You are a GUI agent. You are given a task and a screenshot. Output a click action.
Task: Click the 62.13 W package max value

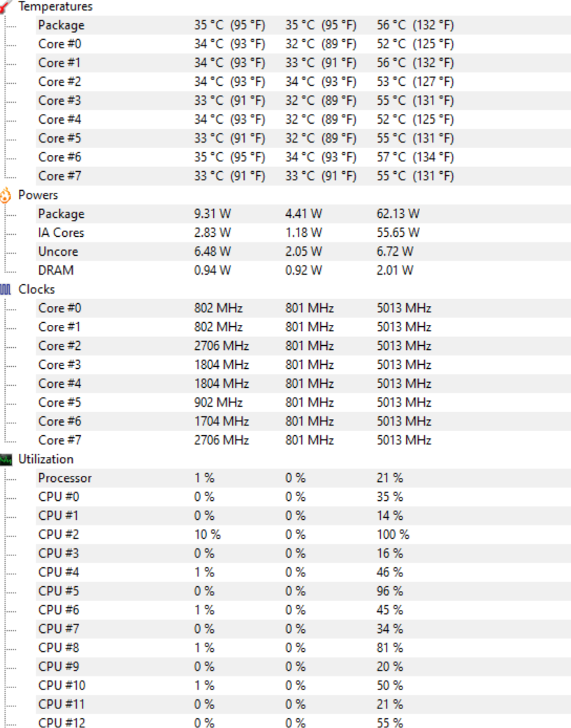(x=398, y=214)
